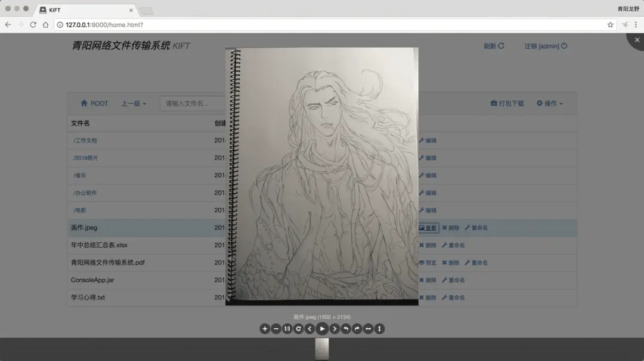The height and width of the screenshot is (361, 644).
Task: Click the address bar URL
Action: (104, 24)
